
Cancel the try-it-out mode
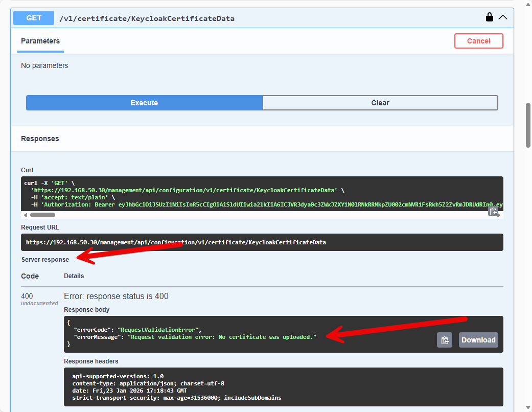coord(478,41)
